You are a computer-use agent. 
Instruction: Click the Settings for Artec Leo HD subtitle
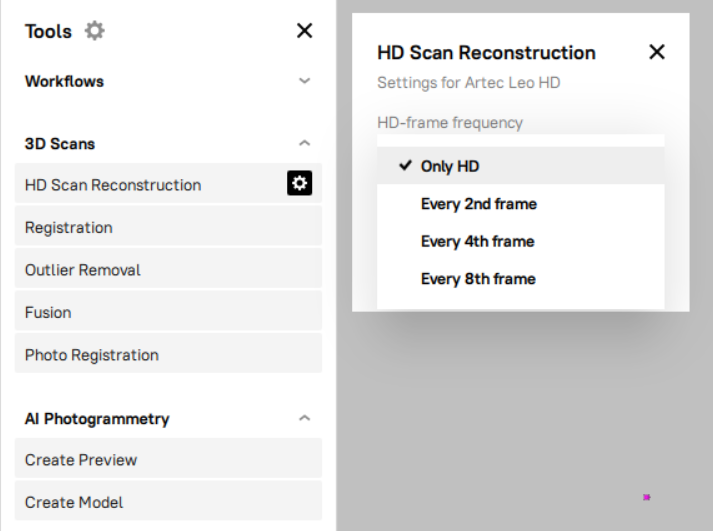[468, 83]
